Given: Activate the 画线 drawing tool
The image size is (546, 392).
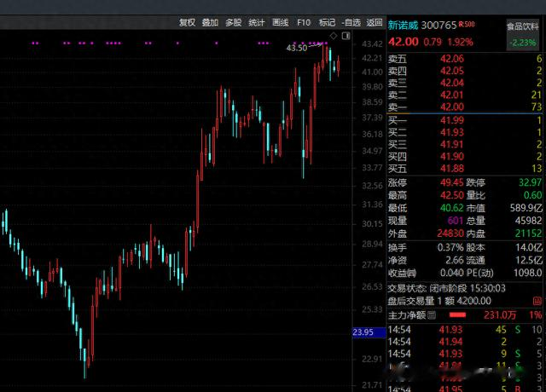Looking at the screenshot, I should click(x=281, y=23).
